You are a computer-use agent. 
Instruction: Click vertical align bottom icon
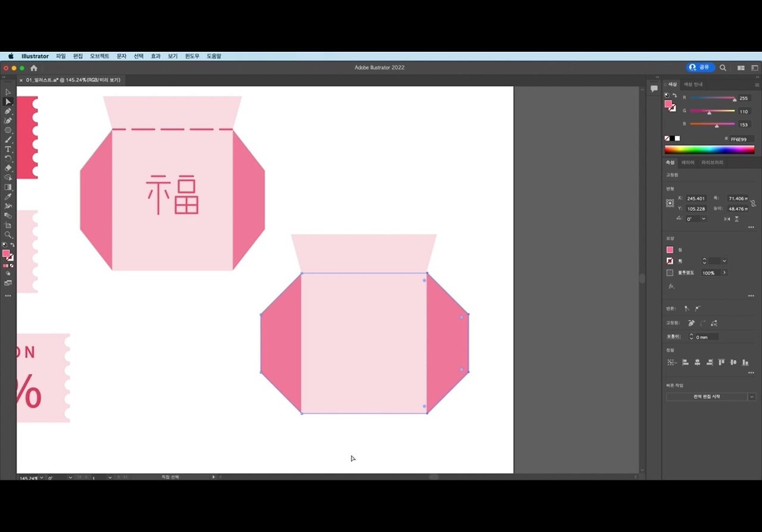[745, 362]
